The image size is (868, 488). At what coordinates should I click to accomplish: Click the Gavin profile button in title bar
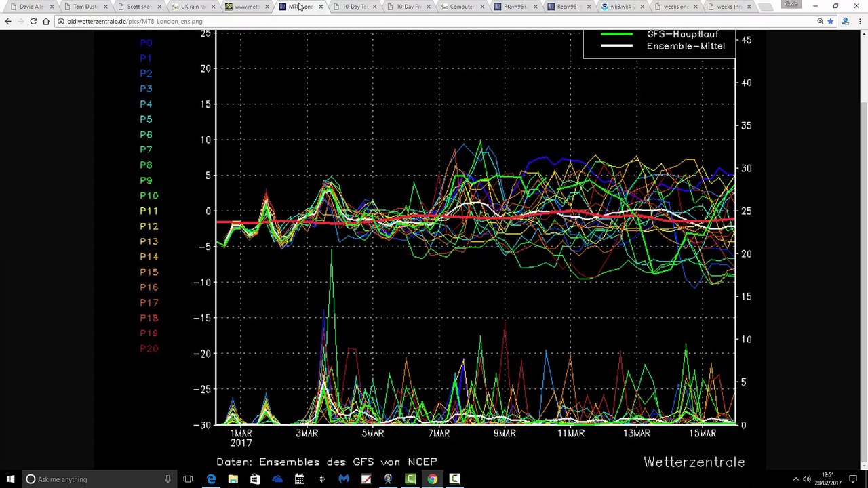click(x=791, y=4)
